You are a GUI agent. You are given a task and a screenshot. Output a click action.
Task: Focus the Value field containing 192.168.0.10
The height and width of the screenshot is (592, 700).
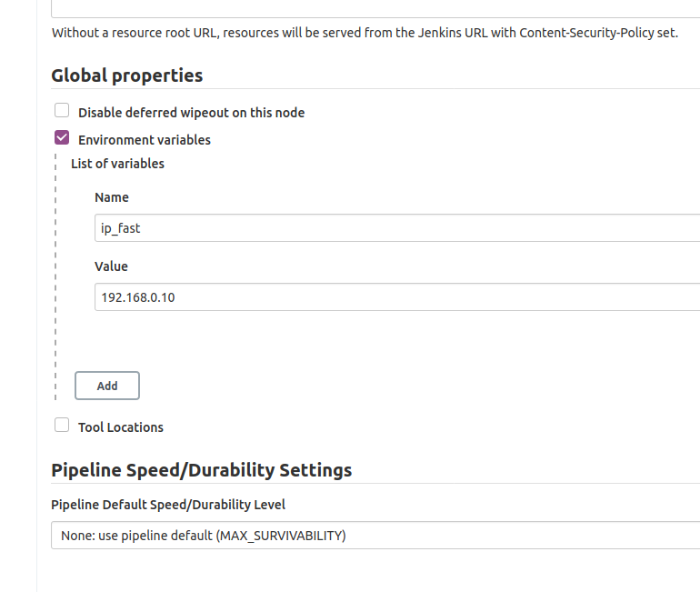397,296
